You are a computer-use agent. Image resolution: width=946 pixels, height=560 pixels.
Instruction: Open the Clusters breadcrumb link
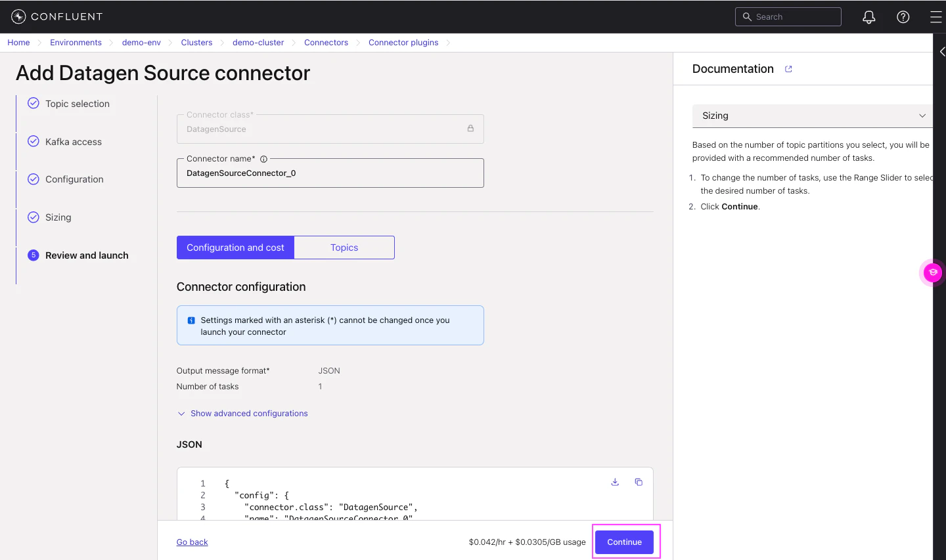196,43
